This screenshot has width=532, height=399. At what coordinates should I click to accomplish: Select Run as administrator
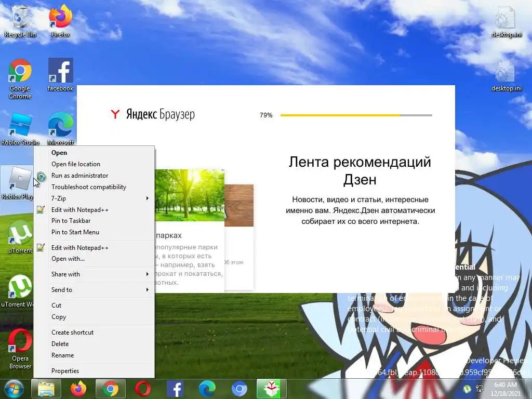point(95,176)
